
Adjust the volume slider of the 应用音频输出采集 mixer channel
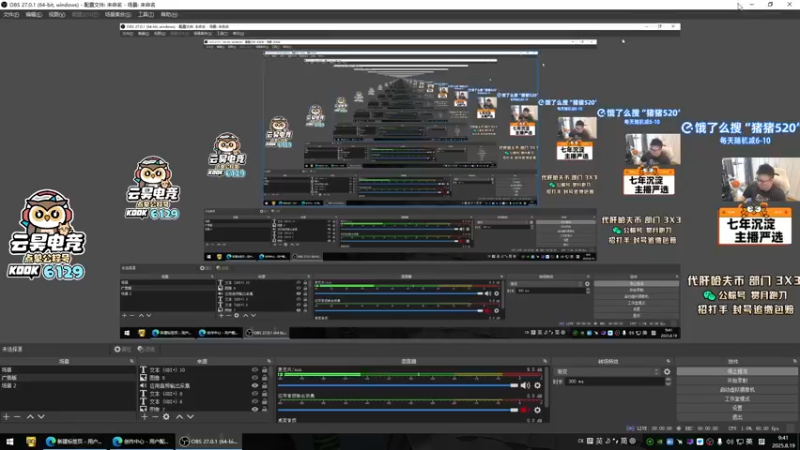click(x=398, y=410)
